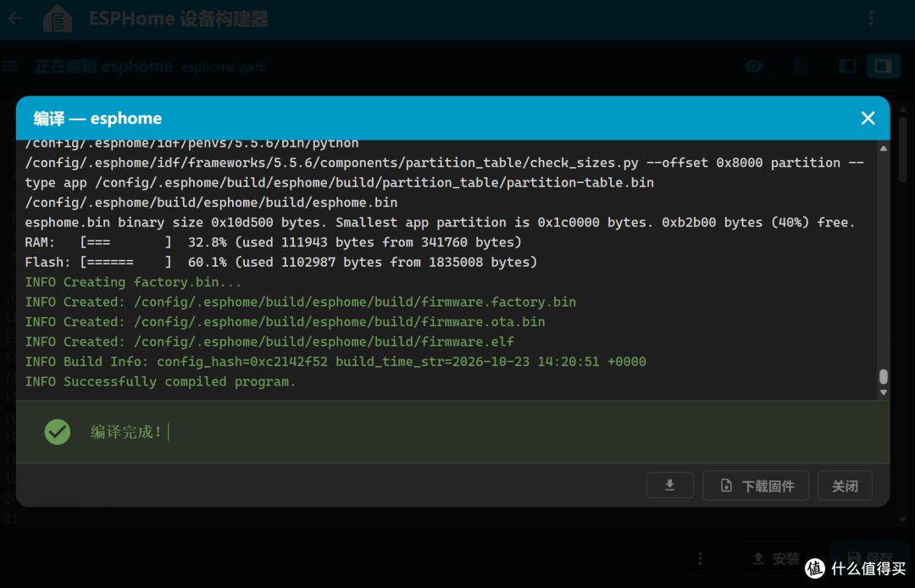The height and width of the screenshot is (588, 915).
Task: Click the log scrollbar down arrow
Action: coord(884,392)
